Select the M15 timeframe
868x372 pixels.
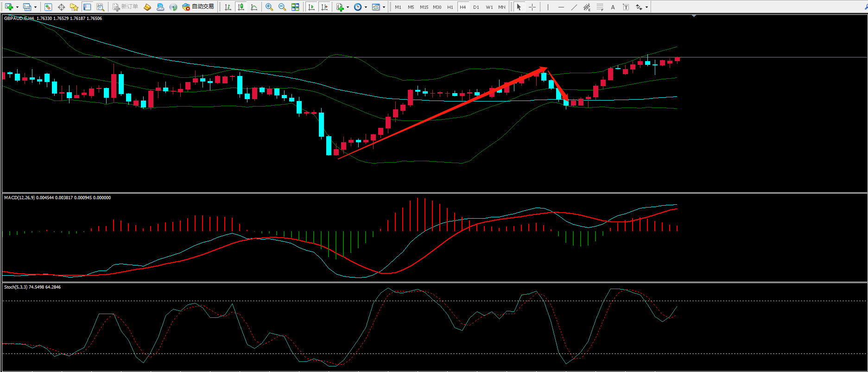(x=424, y=7)
